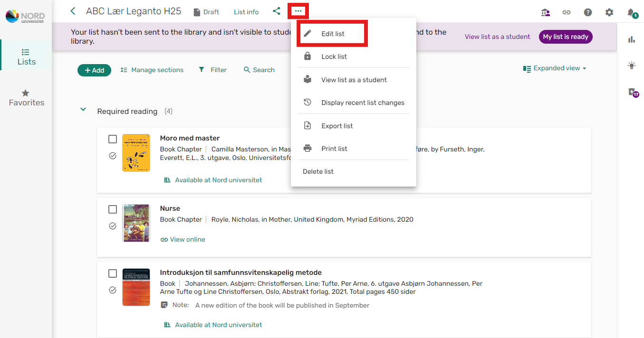
Task: Choose View list as a student in menu
Action: point(354,80)
